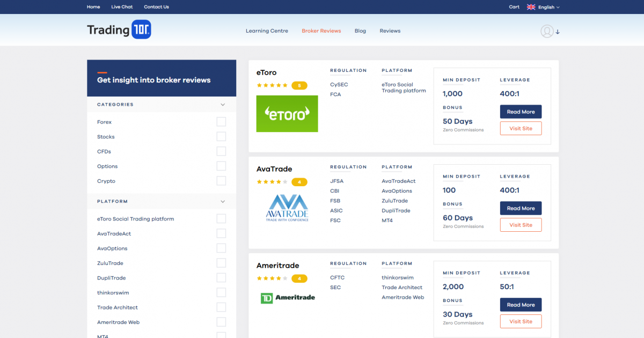Screen dimensions: 644x338
Task: Click the UK flag language icon
Action: point(531,7)
